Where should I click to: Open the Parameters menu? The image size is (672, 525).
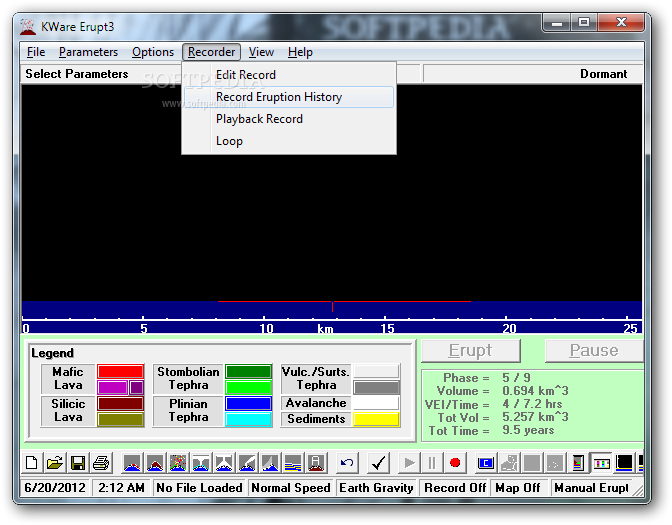pyautogui.click(x=88, y=52)
